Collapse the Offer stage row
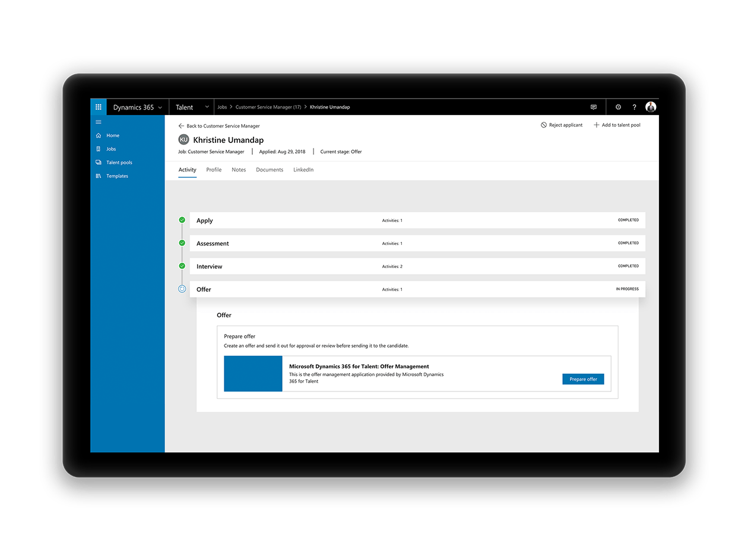 (x=417, y=289)
